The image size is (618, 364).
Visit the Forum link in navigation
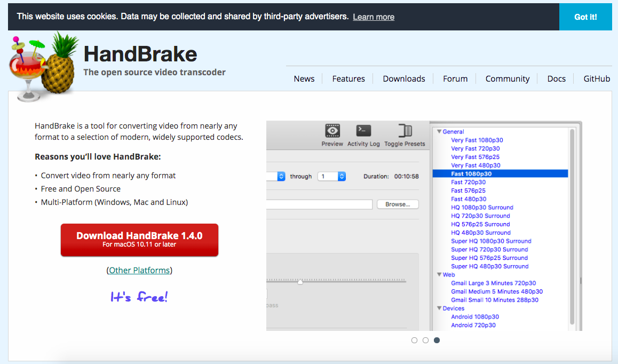tap(455, 79)
